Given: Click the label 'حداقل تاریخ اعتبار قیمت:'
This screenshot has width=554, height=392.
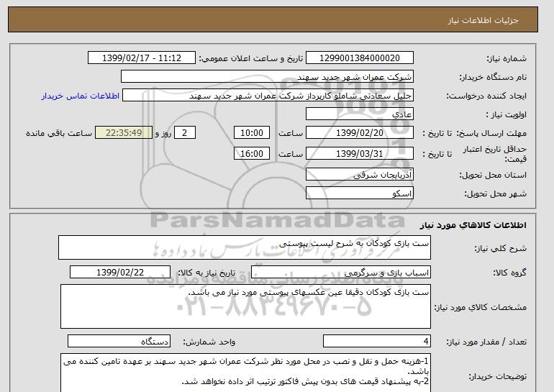Looking at the screenshot, I should coord(495,154).
